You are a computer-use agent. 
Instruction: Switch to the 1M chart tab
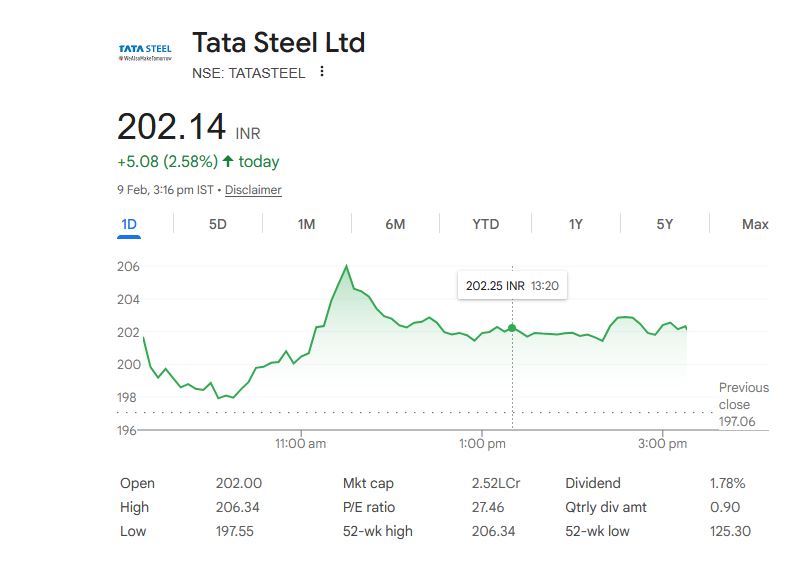point(307,224)
